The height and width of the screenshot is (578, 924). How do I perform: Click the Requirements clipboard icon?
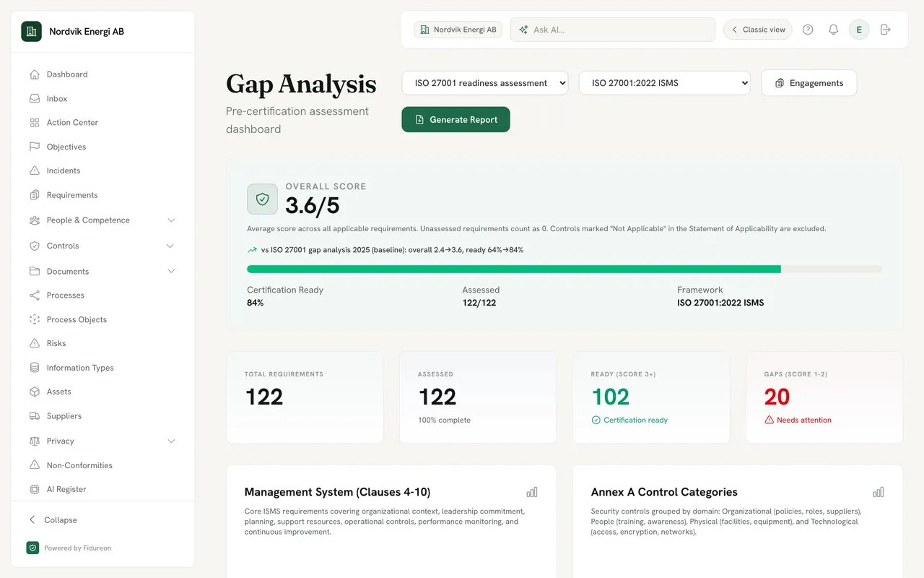point(35,195)
